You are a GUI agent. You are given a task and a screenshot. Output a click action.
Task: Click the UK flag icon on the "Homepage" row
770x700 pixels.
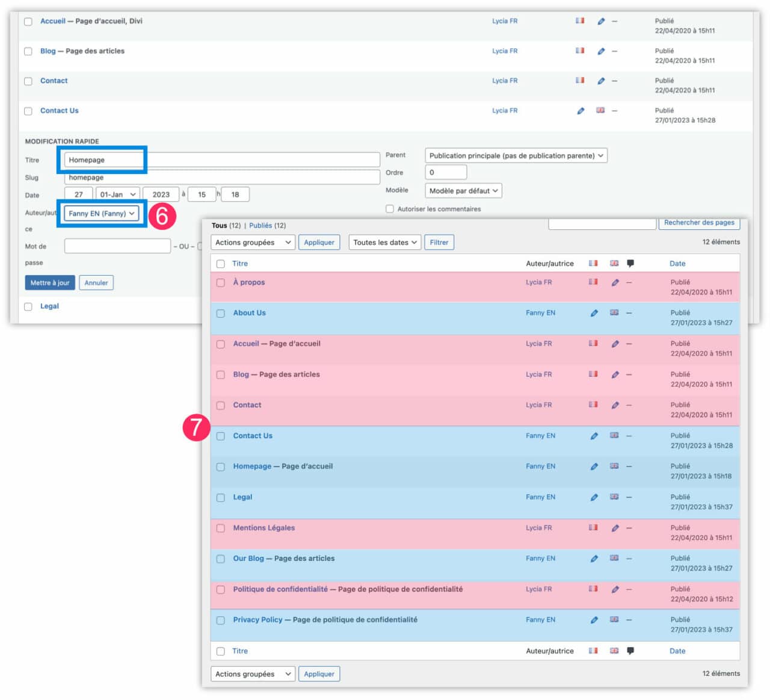[x=614, y=466]
